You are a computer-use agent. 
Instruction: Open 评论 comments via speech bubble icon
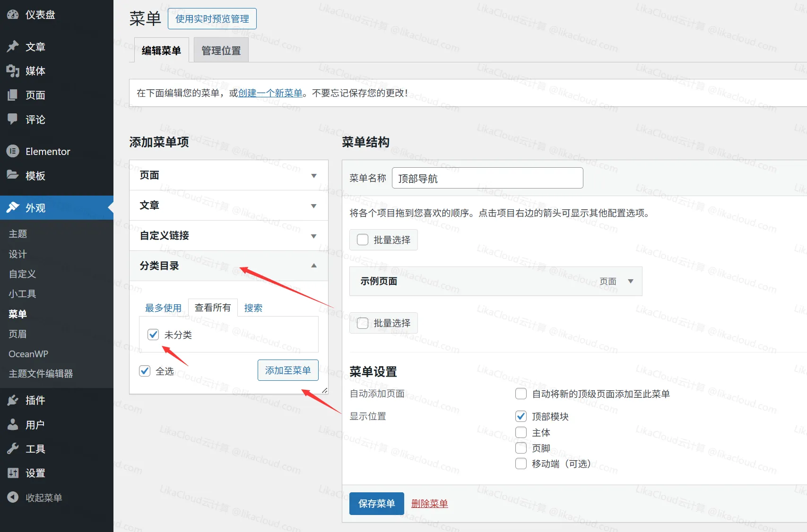point(13,120)
